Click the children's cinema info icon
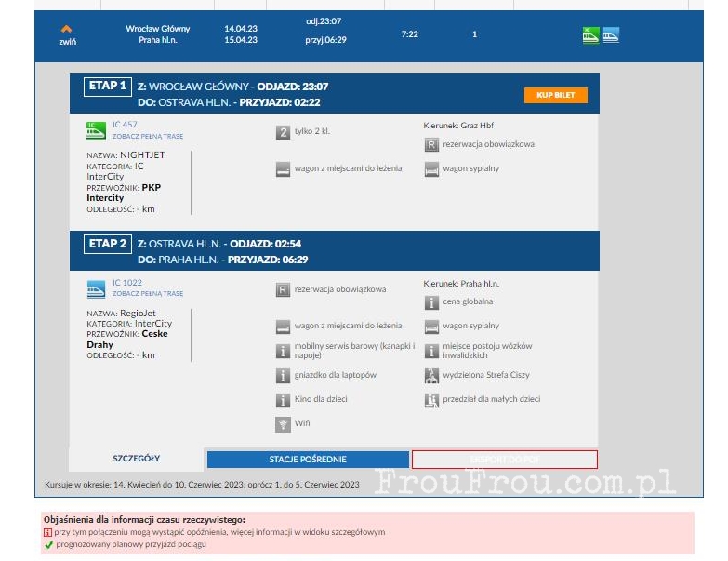The image size is (728, 561). point(284,400)
